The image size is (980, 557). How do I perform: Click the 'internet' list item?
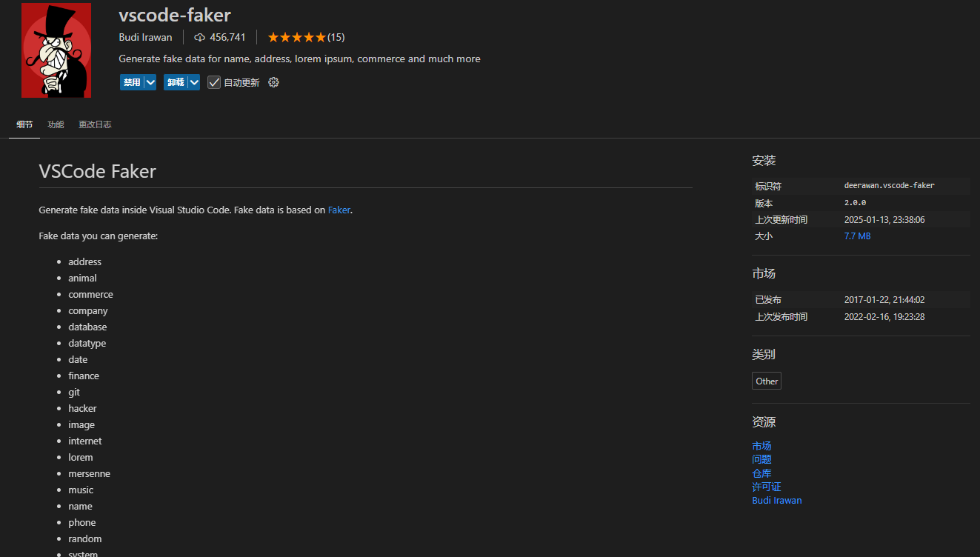pos(85,441)
